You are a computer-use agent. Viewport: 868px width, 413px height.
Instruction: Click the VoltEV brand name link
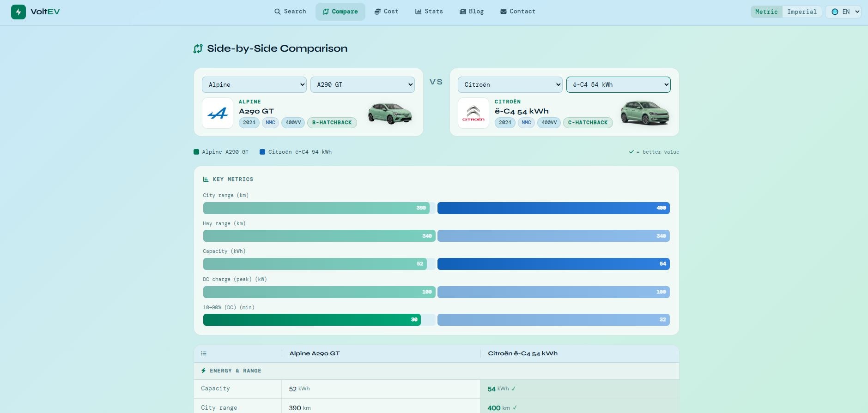pos(45,12)
